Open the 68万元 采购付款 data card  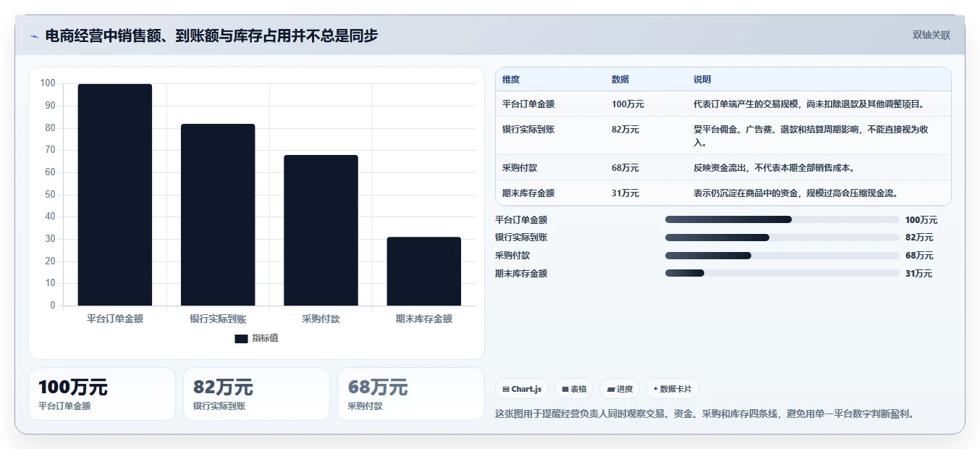411,394
